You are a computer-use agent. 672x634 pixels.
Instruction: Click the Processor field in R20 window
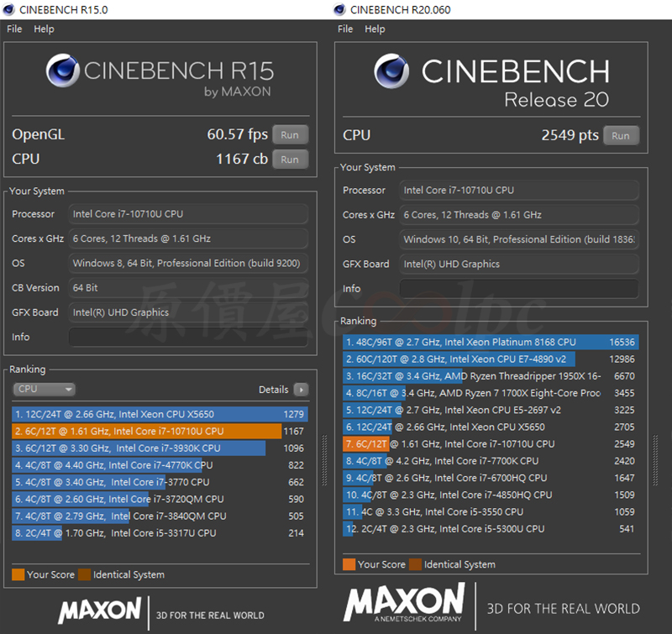point(519,190)
